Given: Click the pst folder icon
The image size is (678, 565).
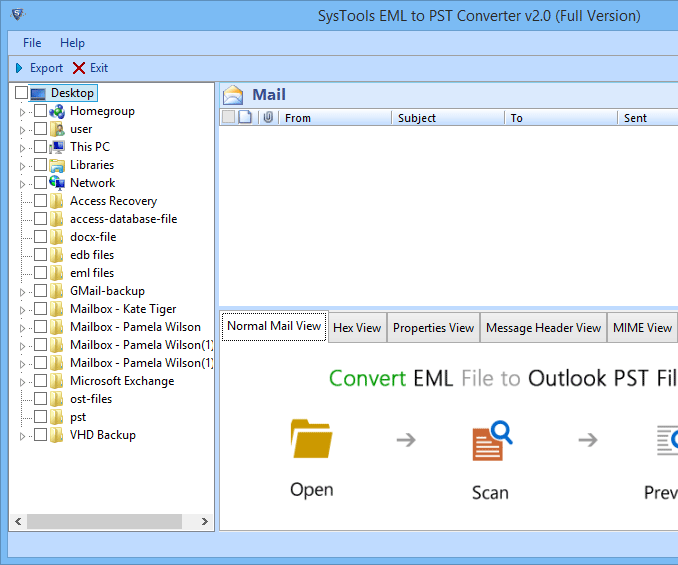Looking at the screenshot, I should pos(57,417).
